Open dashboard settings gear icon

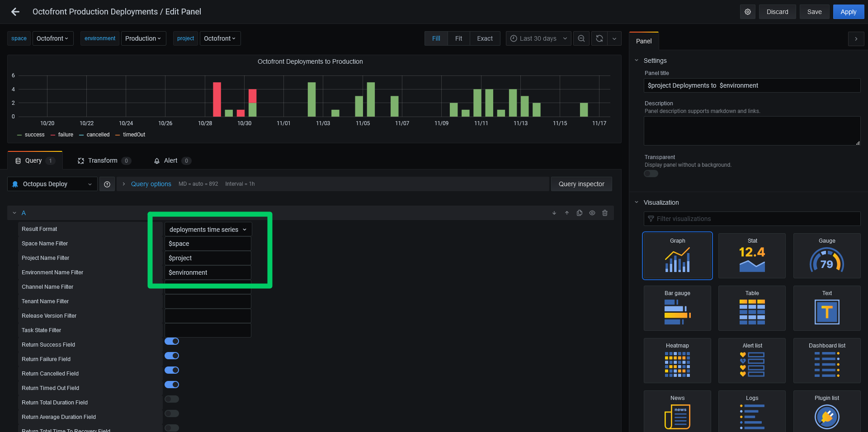[748, 12]
